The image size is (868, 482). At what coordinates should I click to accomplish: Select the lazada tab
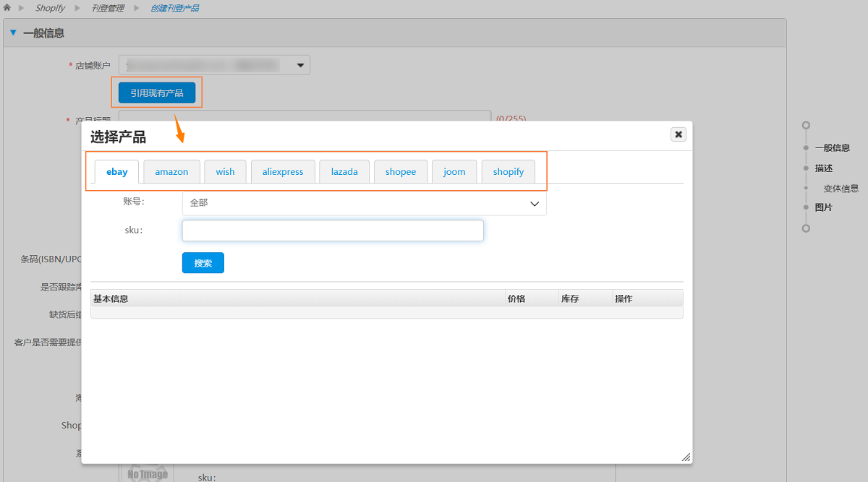[344, 172]
